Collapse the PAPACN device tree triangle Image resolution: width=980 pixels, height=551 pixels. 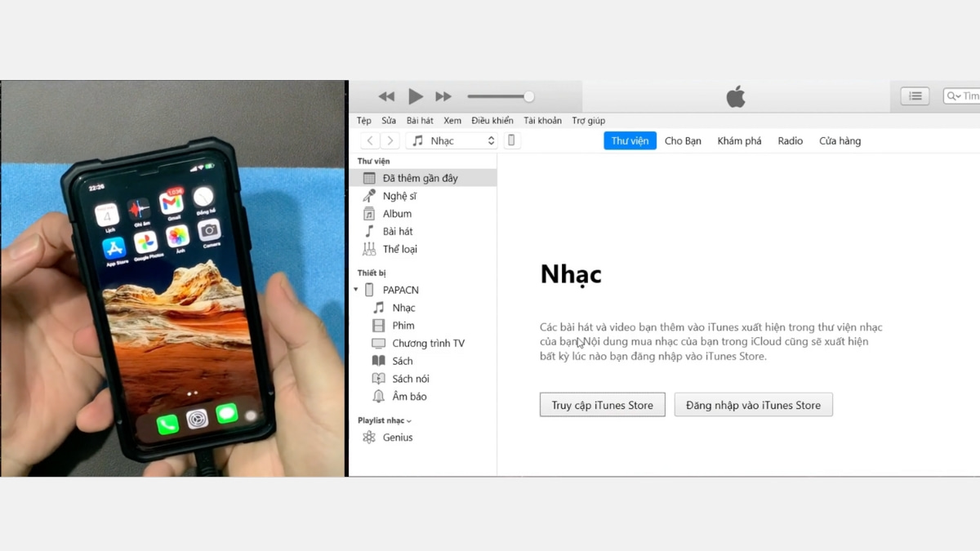point(356,290)
